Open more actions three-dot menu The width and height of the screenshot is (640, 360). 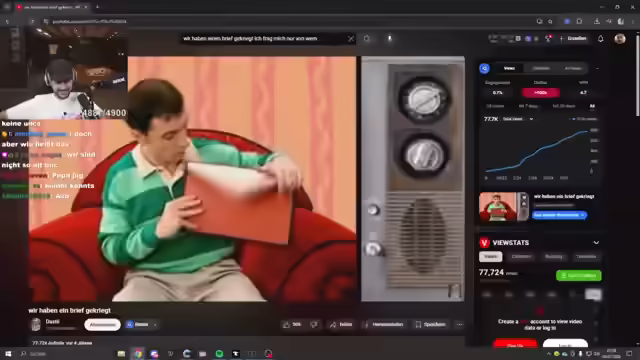(460, 324)
